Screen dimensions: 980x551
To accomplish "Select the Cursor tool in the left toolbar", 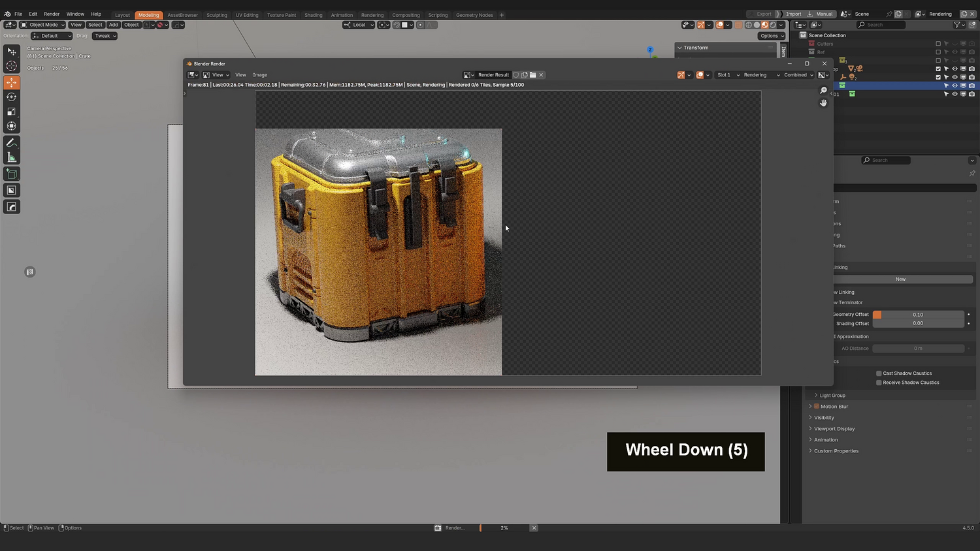I will [12, 66].
